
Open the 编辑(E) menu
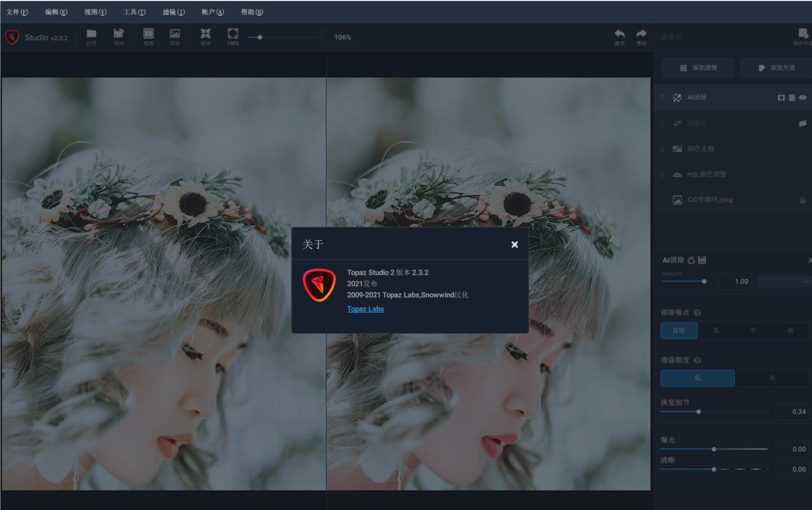(56, 12)
